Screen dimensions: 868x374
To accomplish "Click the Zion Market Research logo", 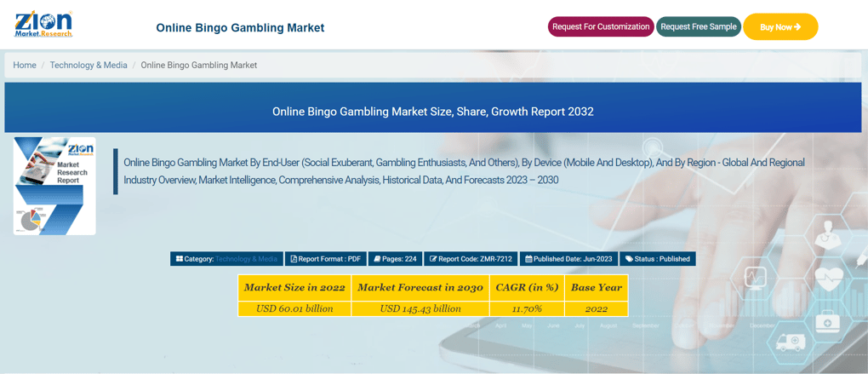I will pyautogui.click(x=43, y=25).
